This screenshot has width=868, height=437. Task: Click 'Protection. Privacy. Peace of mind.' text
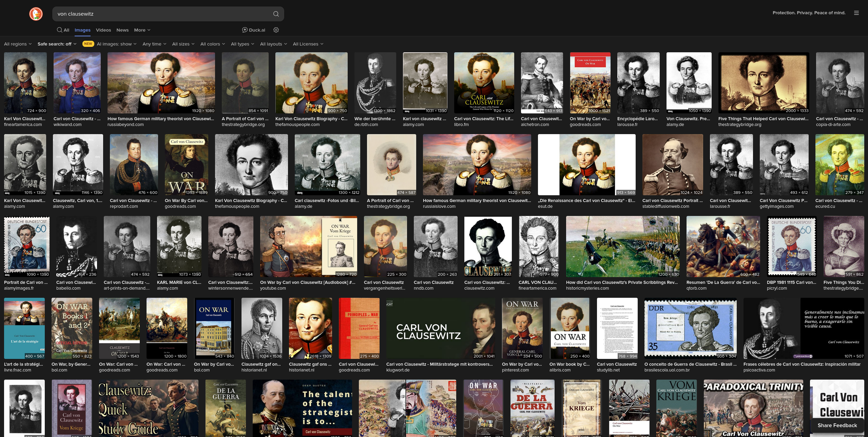tap(809, 13)
